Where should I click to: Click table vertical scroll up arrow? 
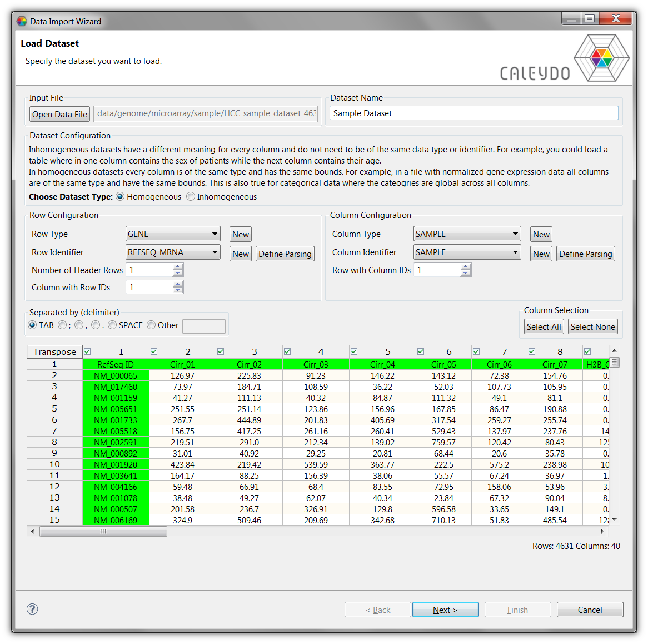614,351
